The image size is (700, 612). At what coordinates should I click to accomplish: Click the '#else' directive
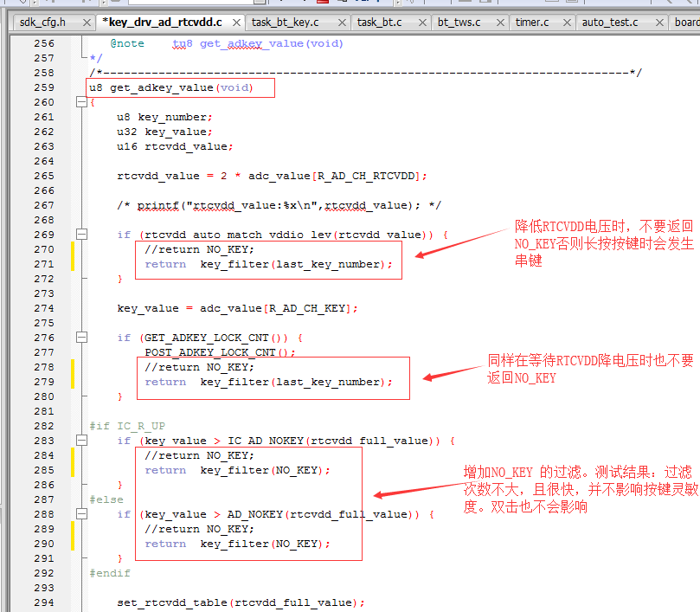click(x=106, y=499)
